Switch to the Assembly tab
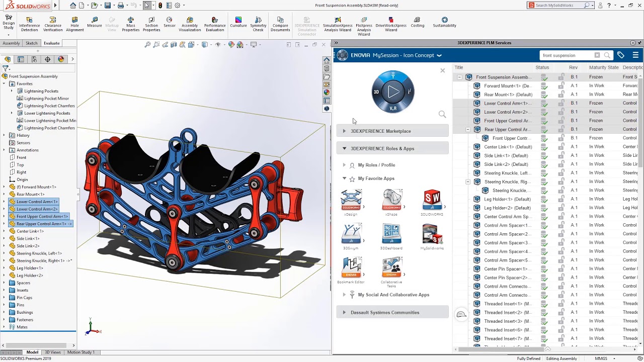The image size is (644, 362). pos(11,43)
